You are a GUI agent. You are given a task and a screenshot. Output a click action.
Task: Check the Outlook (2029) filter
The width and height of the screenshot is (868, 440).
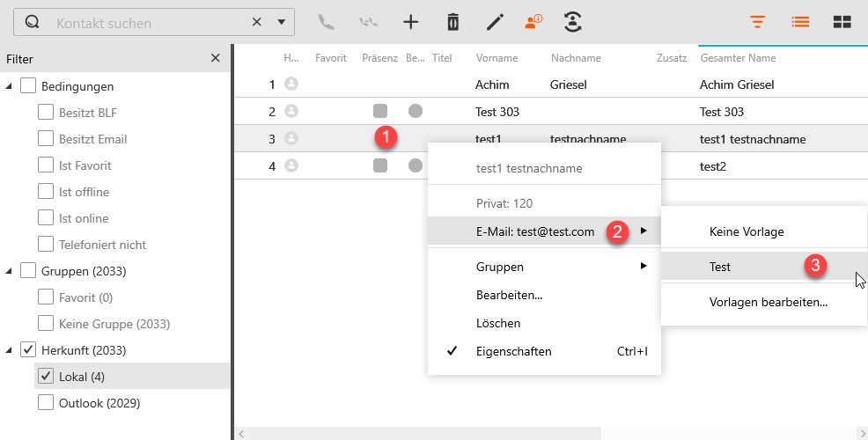pos(46,402)
